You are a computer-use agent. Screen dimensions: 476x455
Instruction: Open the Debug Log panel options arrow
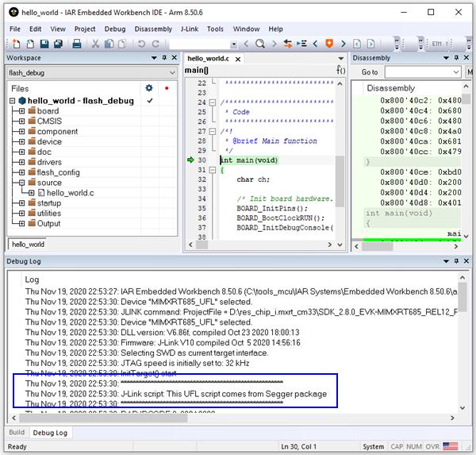point(446,260)
